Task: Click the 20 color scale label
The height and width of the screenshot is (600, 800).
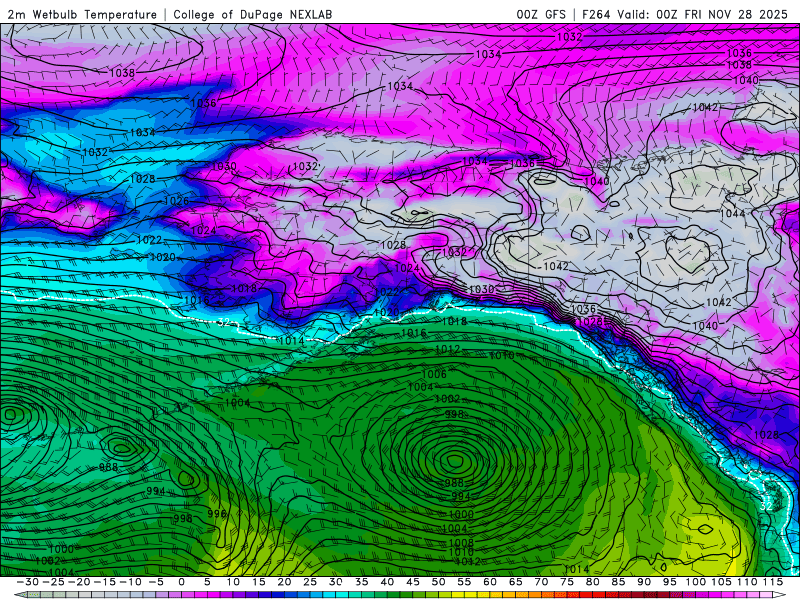Action: [284, 582]
